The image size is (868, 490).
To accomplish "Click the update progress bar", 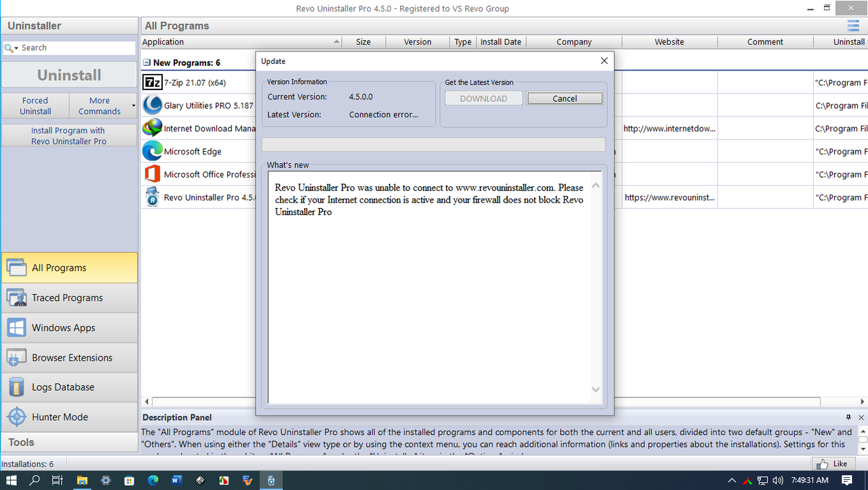I will click(x=433, y=144).
